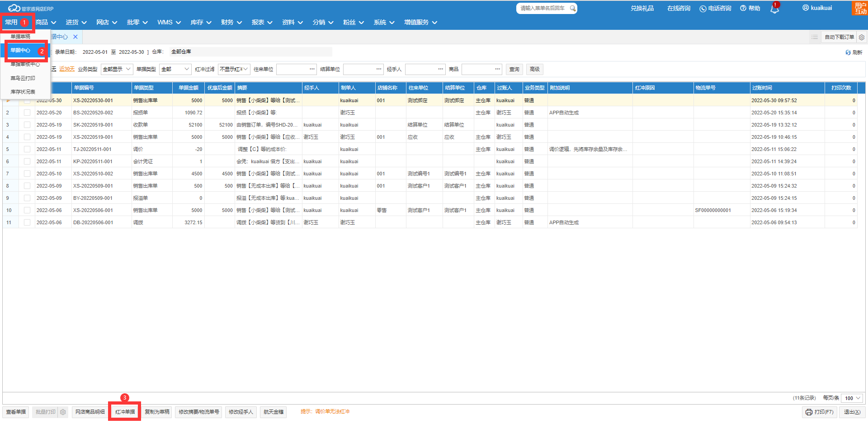Select checkbox of row DB-20220506-001
The width and height of the screenshot is (868, 424).
(27, 222)
